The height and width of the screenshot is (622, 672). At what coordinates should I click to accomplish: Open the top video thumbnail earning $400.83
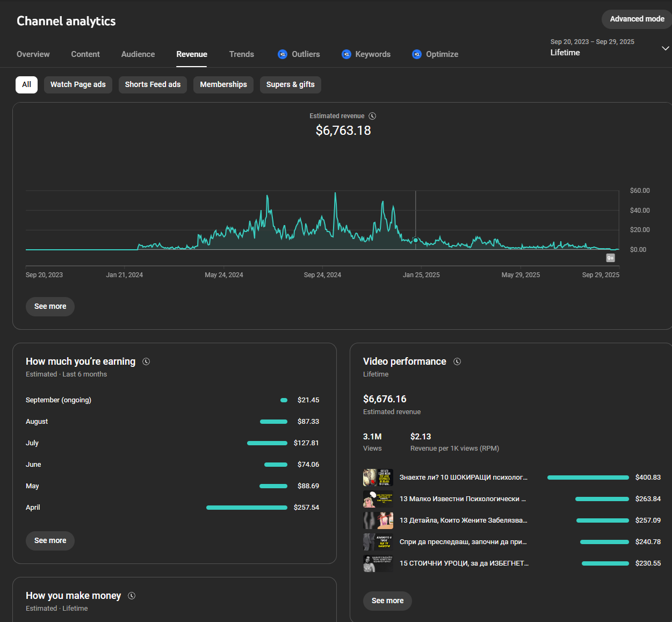[378, 478]
